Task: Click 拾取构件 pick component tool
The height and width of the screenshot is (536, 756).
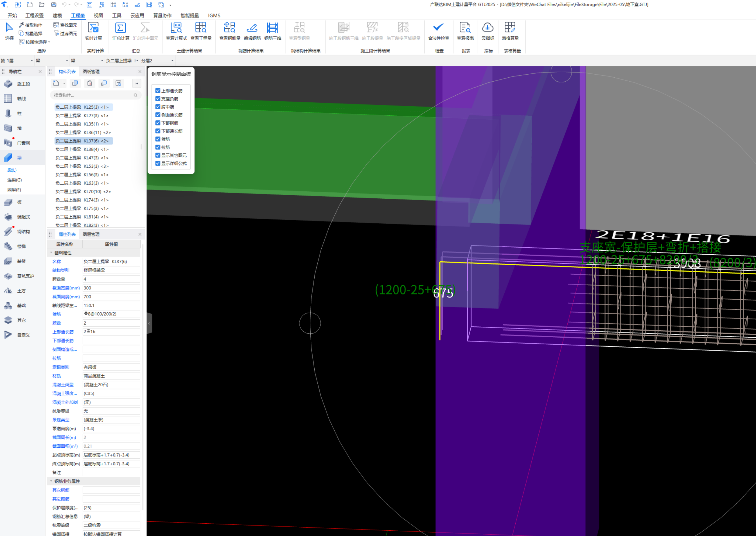Action: point(30,25)
